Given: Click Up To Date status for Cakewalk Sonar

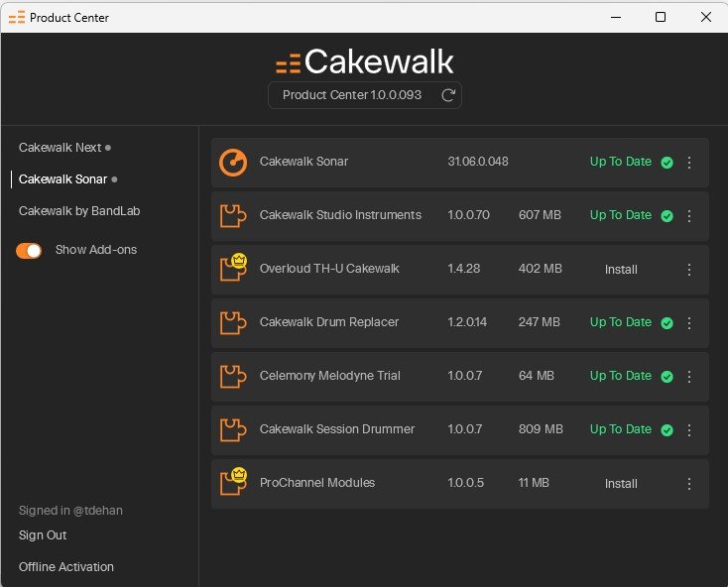Looking at the screenshot, I should point(621,162).
